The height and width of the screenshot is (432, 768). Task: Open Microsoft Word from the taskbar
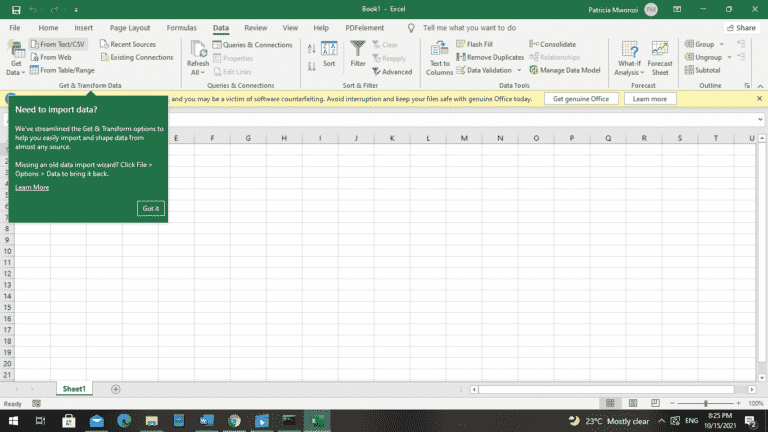click(x=207, y=421)
